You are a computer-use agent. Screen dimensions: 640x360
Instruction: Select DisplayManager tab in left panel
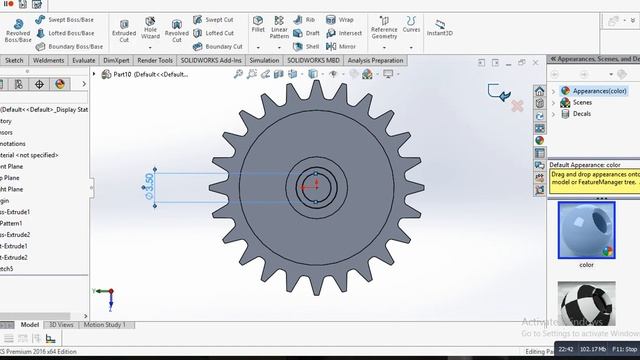[x=60, y=84]
